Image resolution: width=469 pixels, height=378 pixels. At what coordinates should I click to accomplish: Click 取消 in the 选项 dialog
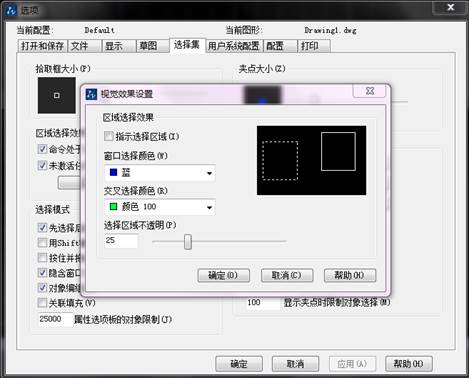295,364
